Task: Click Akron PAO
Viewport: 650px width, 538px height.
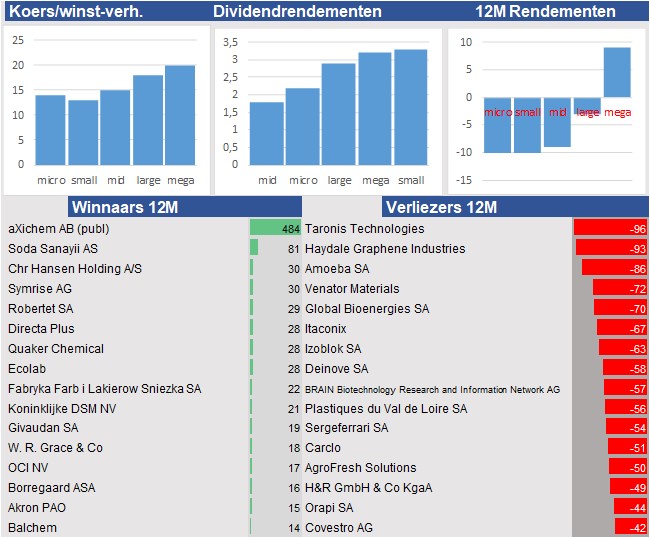Action: pos(37,508)
